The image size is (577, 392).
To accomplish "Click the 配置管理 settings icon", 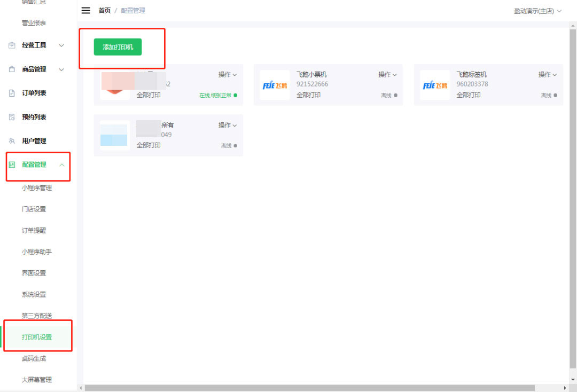I will 12,164.
